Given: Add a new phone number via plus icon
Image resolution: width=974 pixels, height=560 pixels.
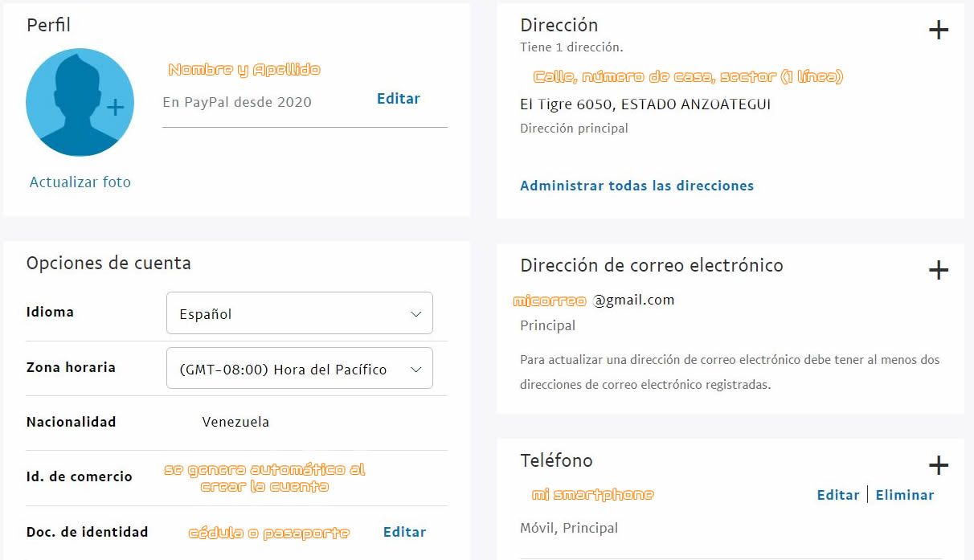Looking at the screenshot, I should point(938,465).
